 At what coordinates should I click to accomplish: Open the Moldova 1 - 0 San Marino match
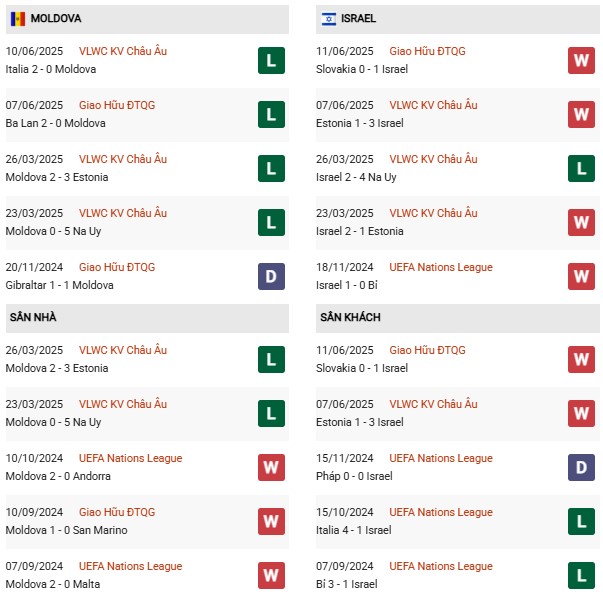click(67, 530)
